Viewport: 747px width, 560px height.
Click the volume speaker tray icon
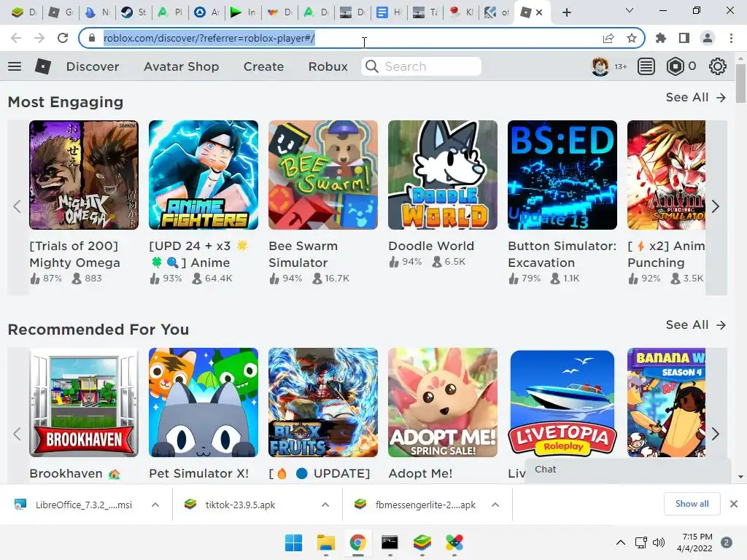click(x=659, y=542)
